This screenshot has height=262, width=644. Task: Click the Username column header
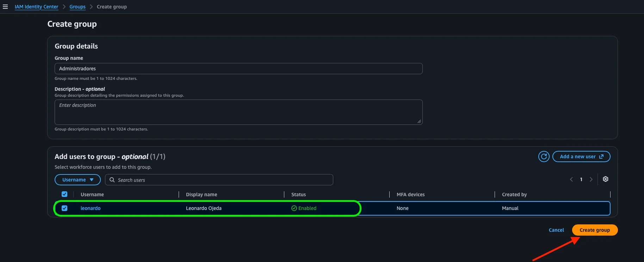pos(92,194)
